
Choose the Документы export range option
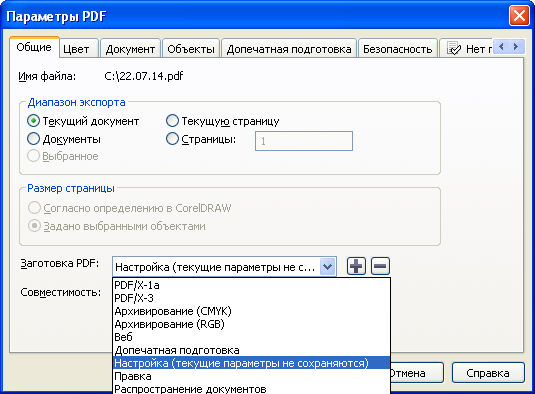pyautogui.click(x=33, y=139)
